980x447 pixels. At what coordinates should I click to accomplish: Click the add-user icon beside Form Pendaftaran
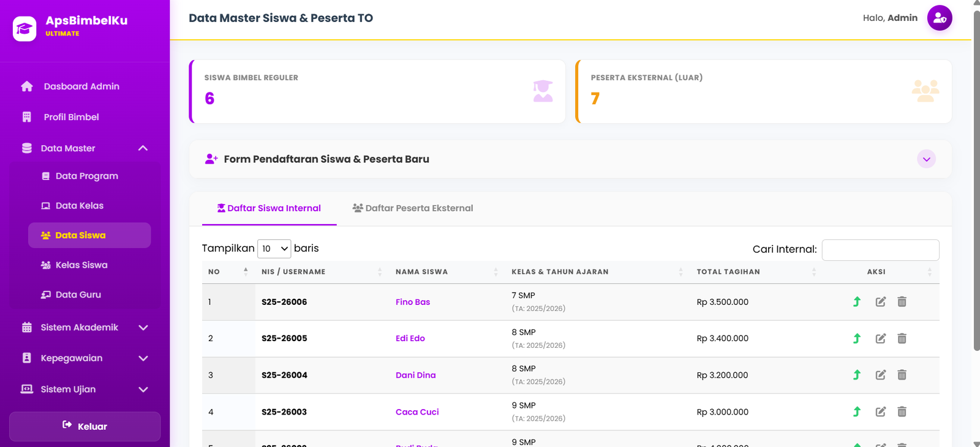(x=211, y=159)
